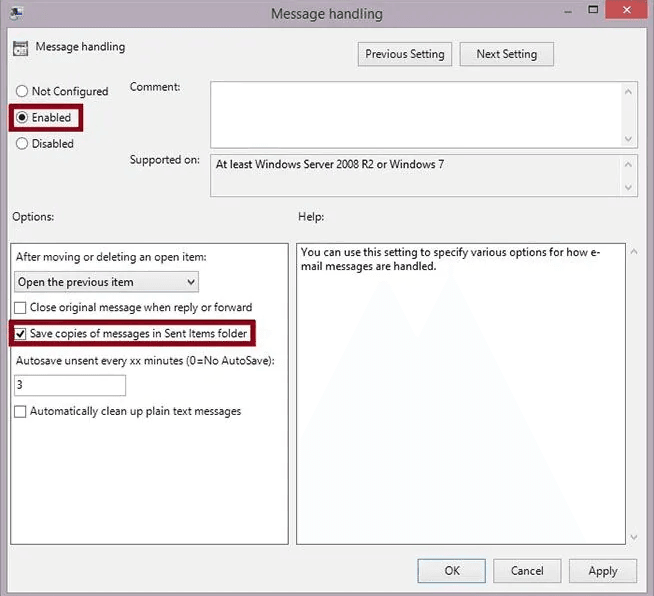
Task: Click the Apply button
Action: pyautogui.click(x=603, y=571)
